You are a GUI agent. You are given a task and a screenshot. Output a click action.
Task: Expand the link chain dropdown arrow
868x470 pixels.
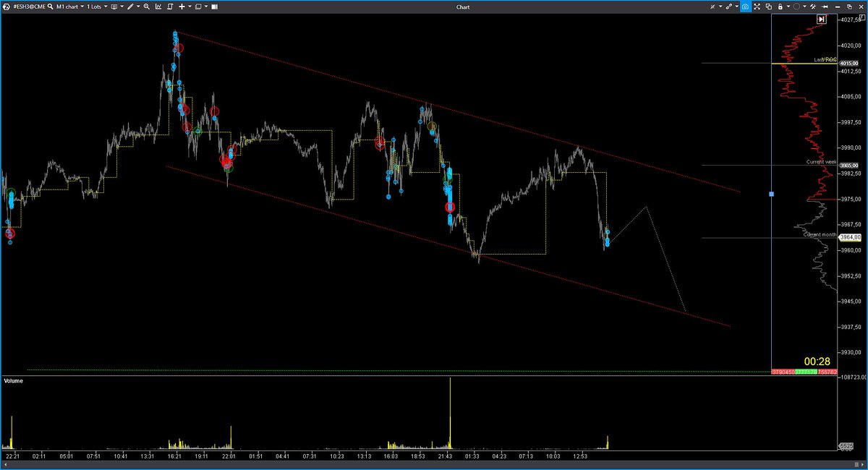(x=737, y=7)
